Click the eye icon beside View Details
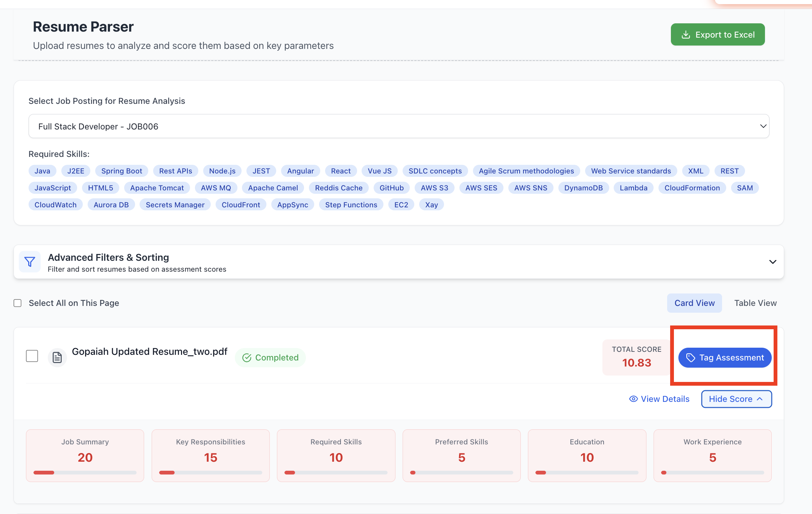 pyautogui.click(x=633, y=399)
